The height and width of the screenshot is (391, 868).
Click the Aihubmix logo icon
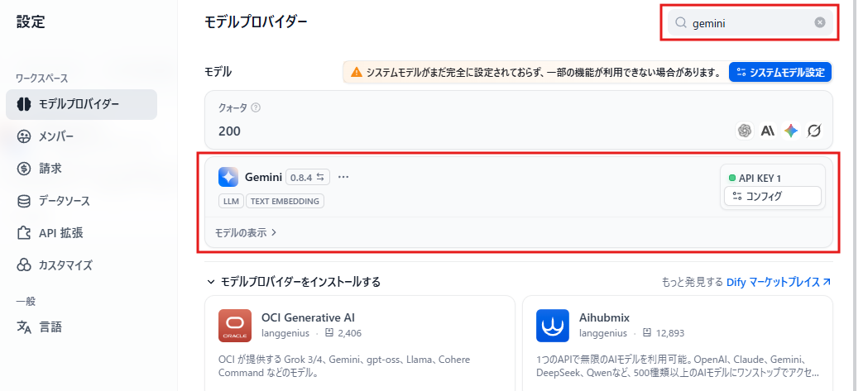click(553, 326)
